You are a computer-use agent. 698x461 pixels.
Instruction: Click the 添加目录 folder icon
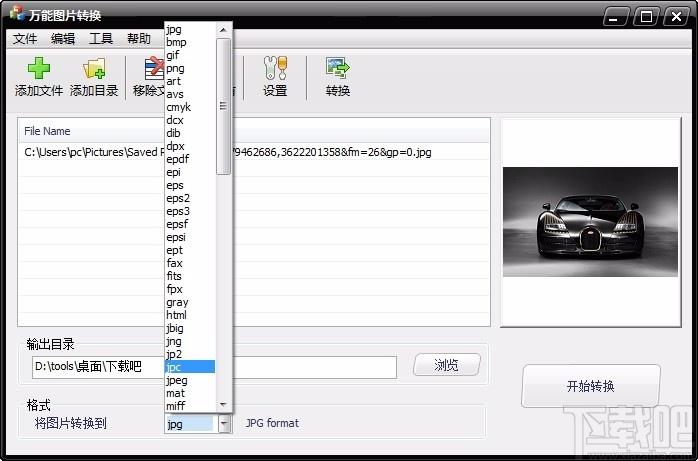coord(94,69)
